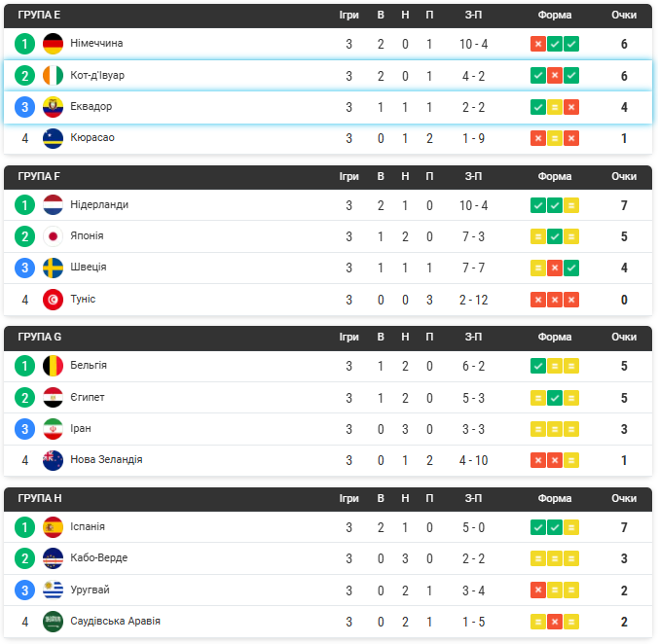
Task: Click the Germany flag icon
Action: tap(53, 44)
